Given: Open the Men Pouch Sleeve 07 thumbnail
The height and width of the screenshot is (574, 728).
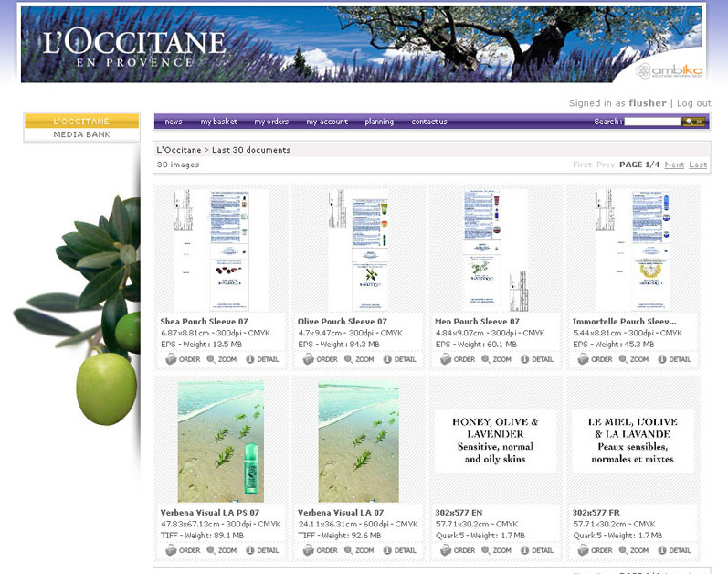Looking at the screenshot, I should pyautogui.click(x=495, y=250).
